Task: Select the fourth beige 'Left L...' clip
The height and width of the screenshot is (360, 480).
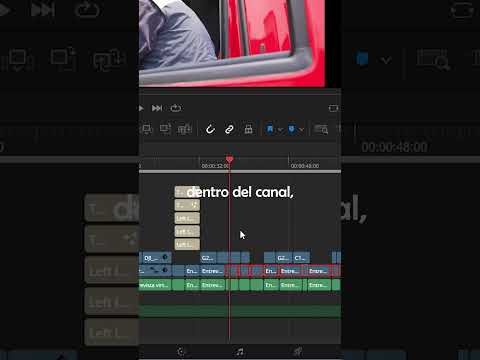Action: (x=187, y=231)
